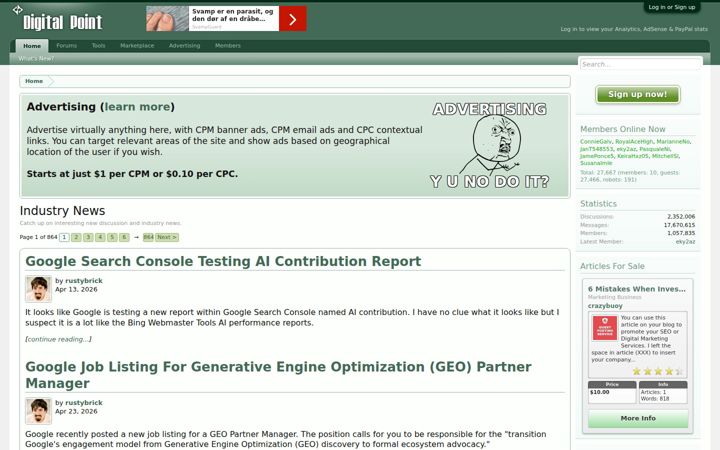Click the red guest posting service thumbnail
Screen dimensions: 720x450
coord(605,328)
